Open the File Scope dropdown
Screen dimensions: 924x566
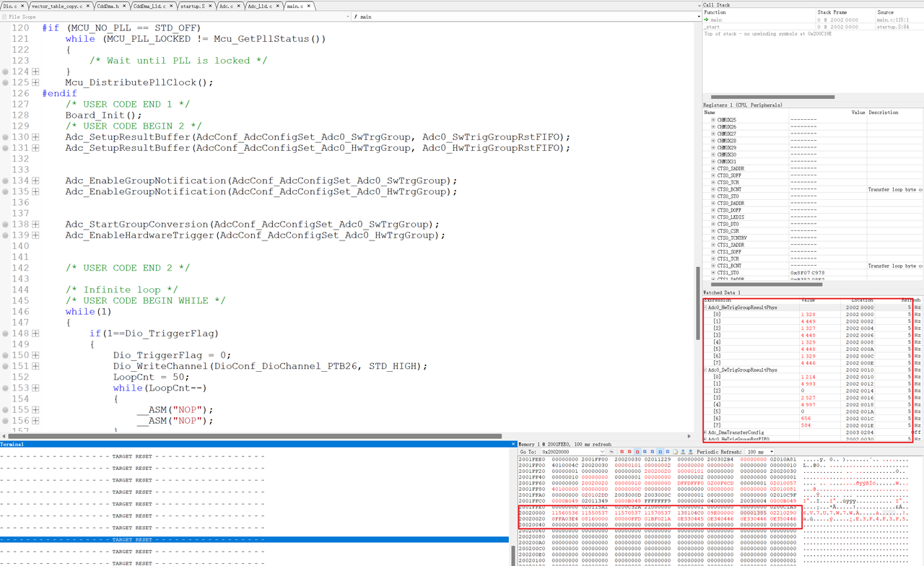(x=347, y=16)
